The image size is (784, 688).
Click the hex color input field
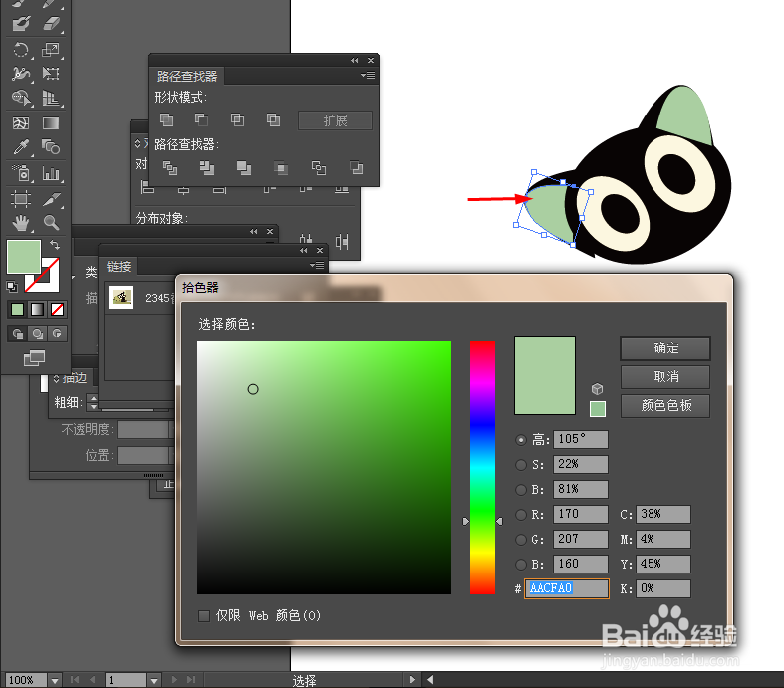click(x=567, y=588)
